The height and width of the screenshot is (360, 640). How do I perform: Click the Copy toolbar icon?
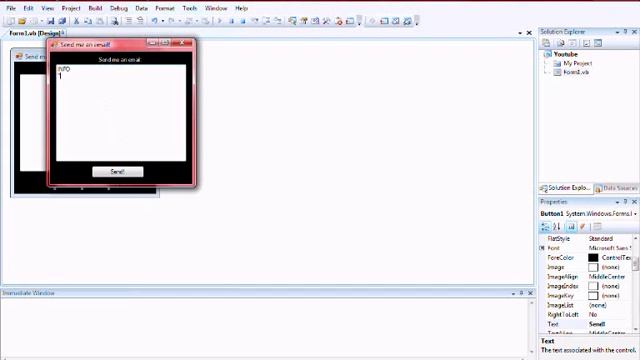click(88, 21)
